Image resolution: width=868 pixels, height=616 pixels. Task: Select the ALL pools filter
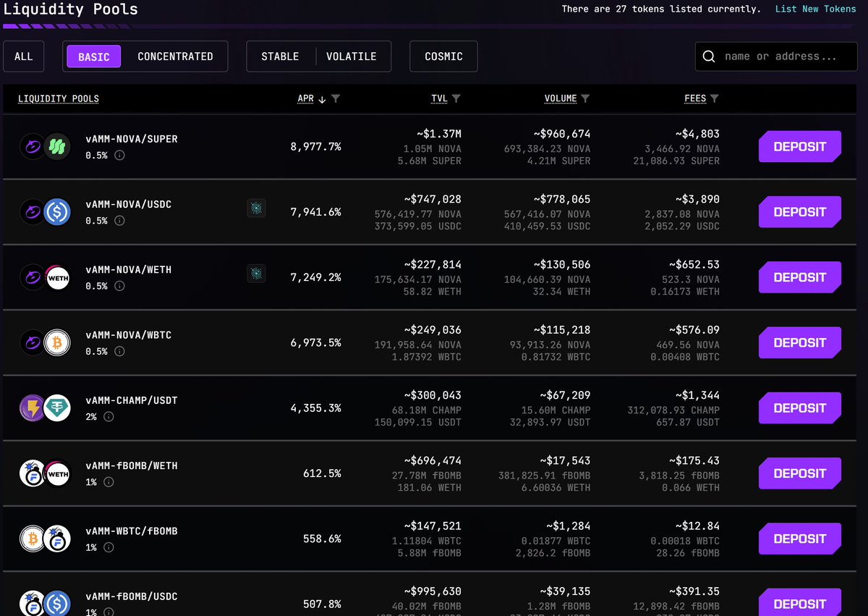(24, 56)
